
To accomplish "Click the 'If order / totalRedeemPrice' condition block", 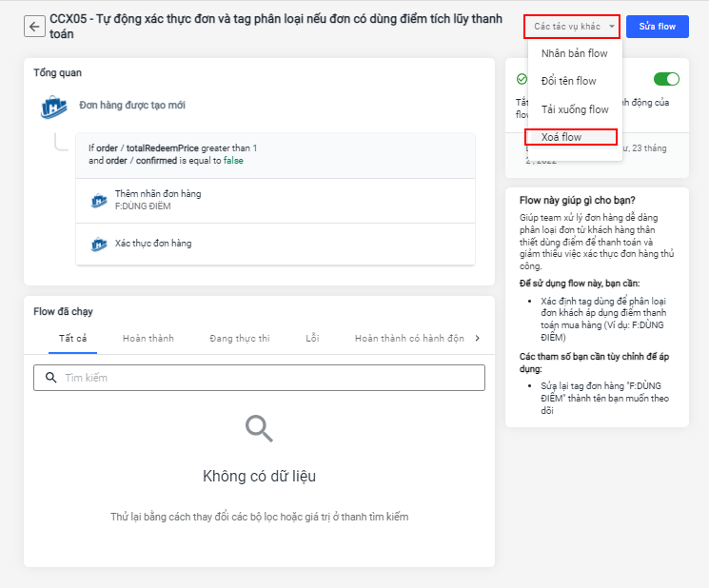I will click(275, 155).
